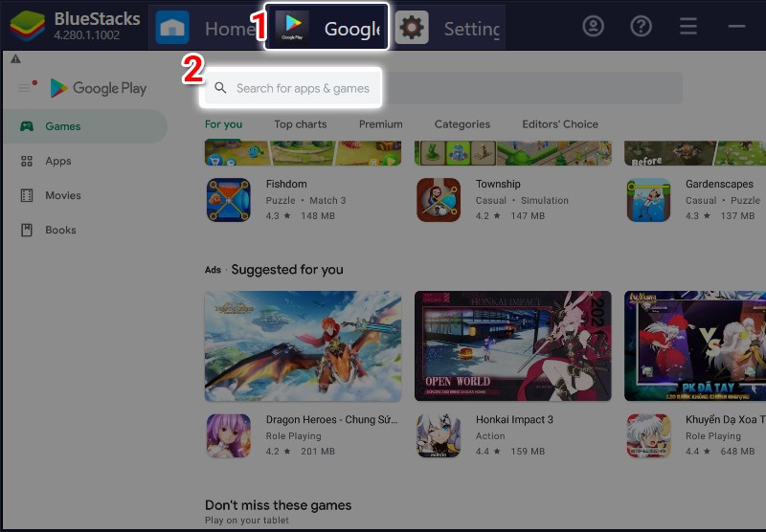Screen dimensions: 766x532
Task: Open the Township app icon
Action: (x=439, y=200)
